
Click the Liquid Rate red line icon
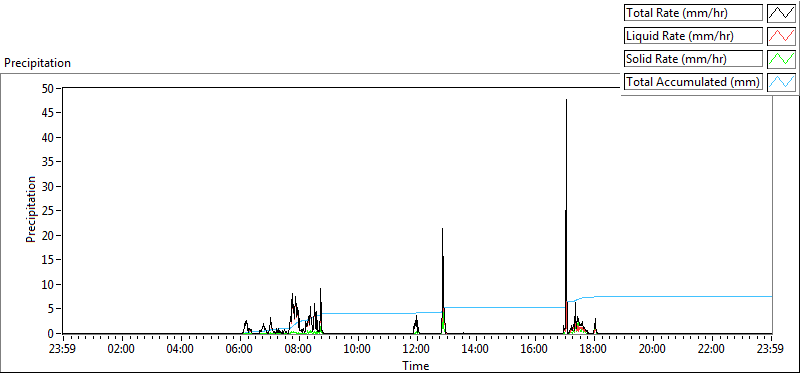pyautogui.click(x=781, y=36)
